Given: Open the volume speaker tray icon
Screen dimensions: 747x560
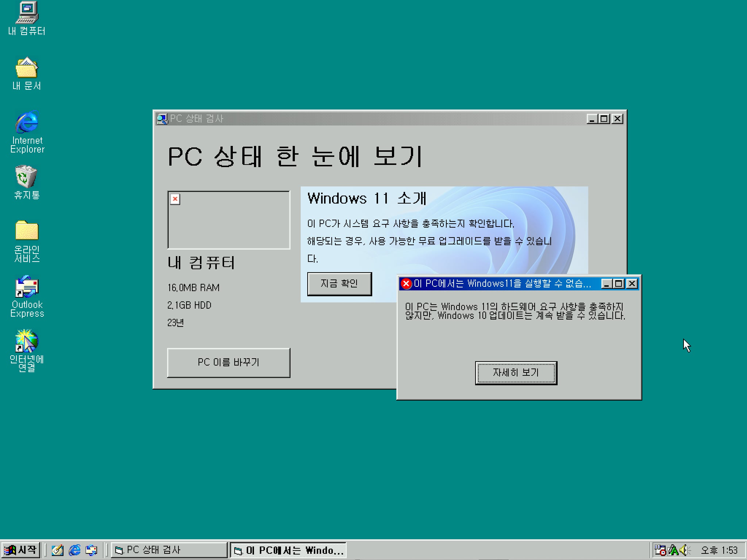Looking at the screenshot, I should click(x=685, y=550).
